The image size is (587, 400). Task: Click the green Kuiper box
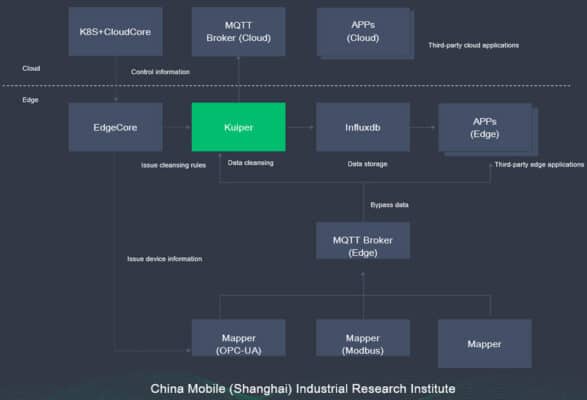[238, 127]
